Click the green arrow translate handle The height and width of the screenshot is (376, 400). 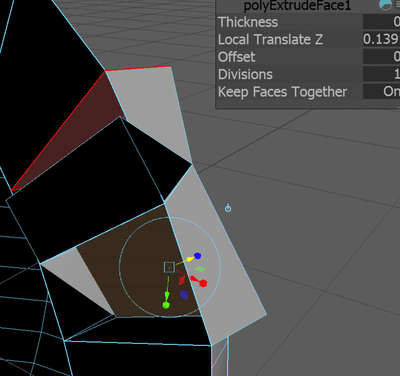point(167,296)
